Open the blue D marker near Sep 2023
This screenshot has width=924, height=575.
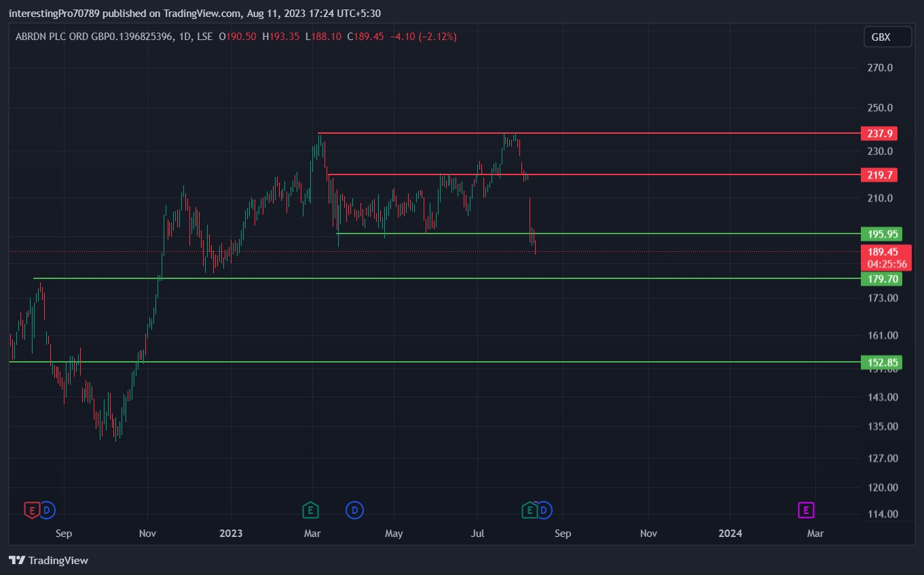coord(544,510)
